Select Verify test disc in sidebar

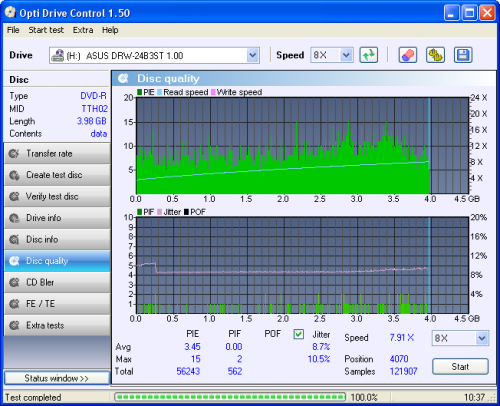57,196
